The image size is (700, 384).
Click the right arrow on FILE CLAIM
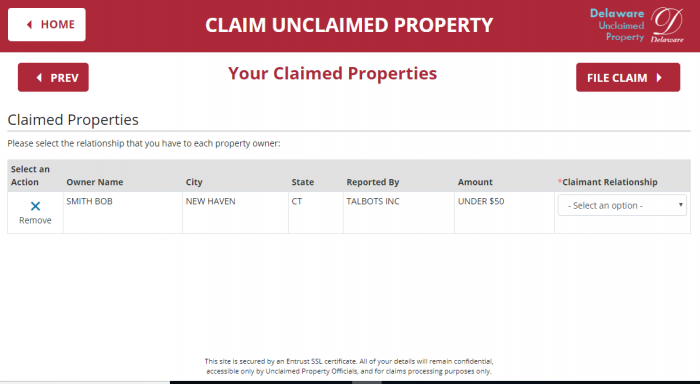pos(659,78)
